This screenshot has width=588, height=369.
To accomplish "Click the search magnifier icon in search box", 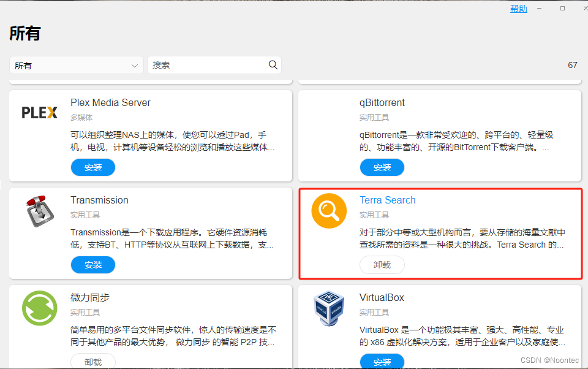I will 273,65.
